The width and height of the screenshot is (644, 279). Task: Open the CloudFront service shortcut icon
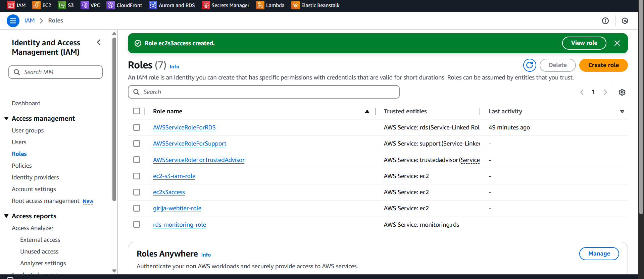coord(110,5)
